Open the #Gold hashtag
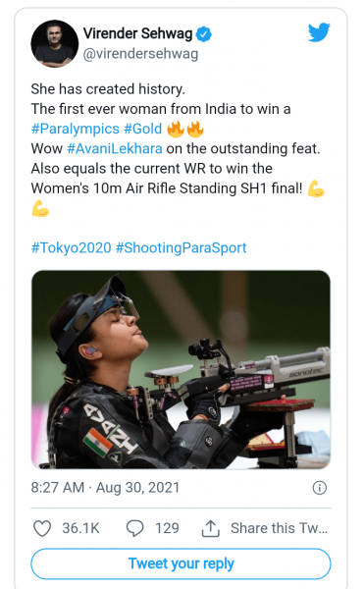 (143, 129)
